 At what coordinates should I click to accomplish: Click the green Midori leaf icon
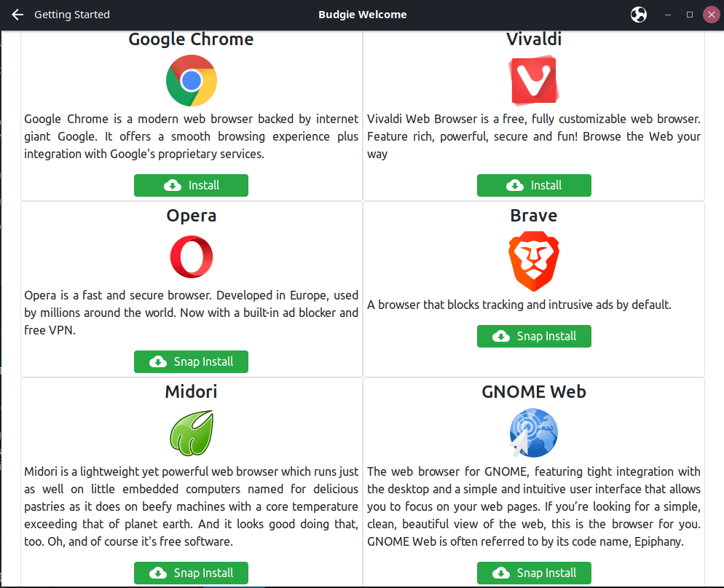click(x=191, y=433)
